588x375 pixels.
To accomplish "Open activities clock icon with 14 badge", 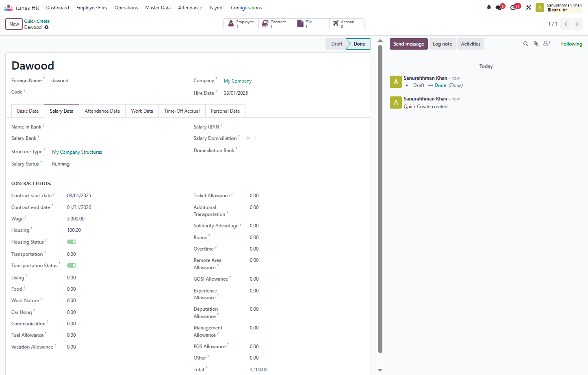I will [515, 7].
